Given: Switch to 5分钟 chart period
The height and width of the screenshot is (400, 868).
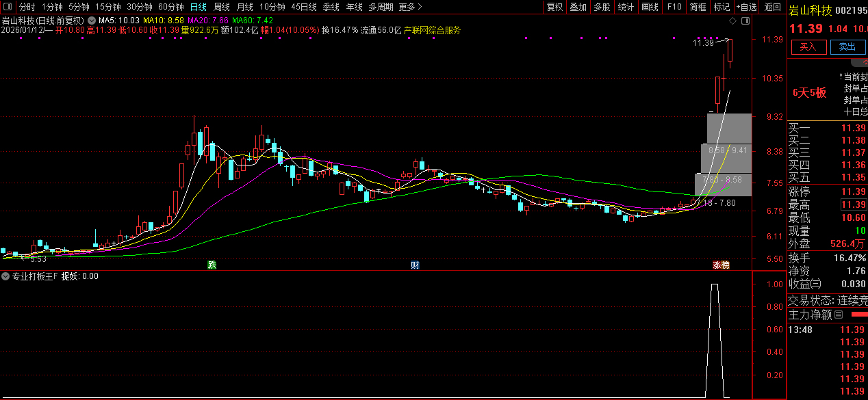Looking at the screenshot, I should pos(79,7).
